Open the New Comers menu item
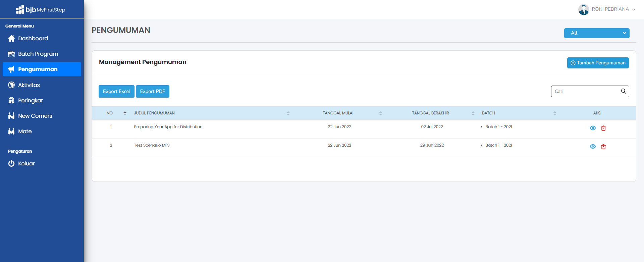The image size is (644, 262). point(42,116)
